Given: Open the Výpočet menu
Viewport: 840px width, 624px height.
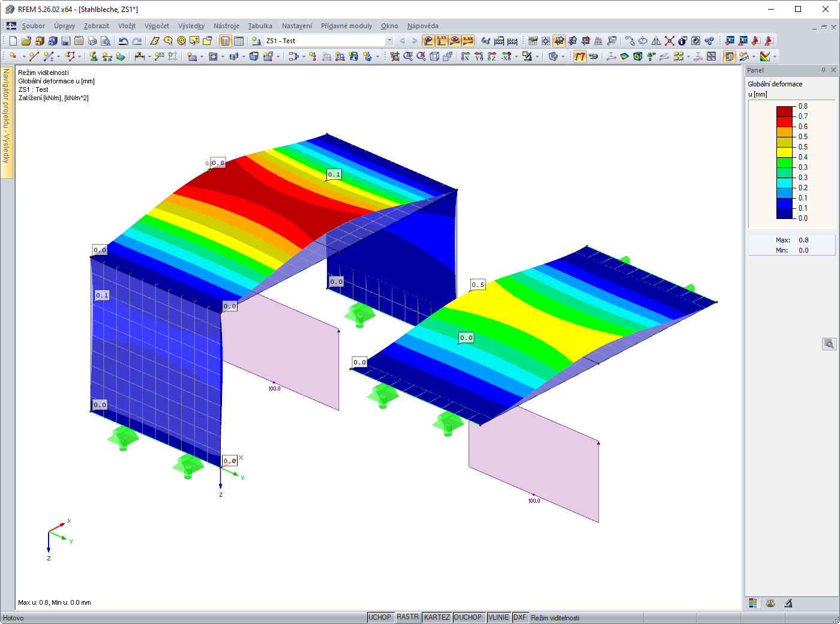Looking at the screenshot, I should 157,26.
